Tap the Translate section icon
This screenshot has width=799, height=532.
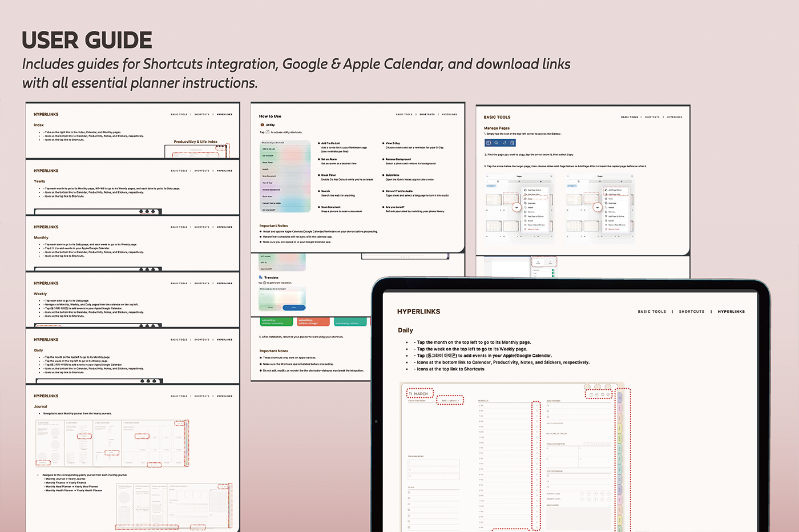pyautogui.click(x=261, y=277)
